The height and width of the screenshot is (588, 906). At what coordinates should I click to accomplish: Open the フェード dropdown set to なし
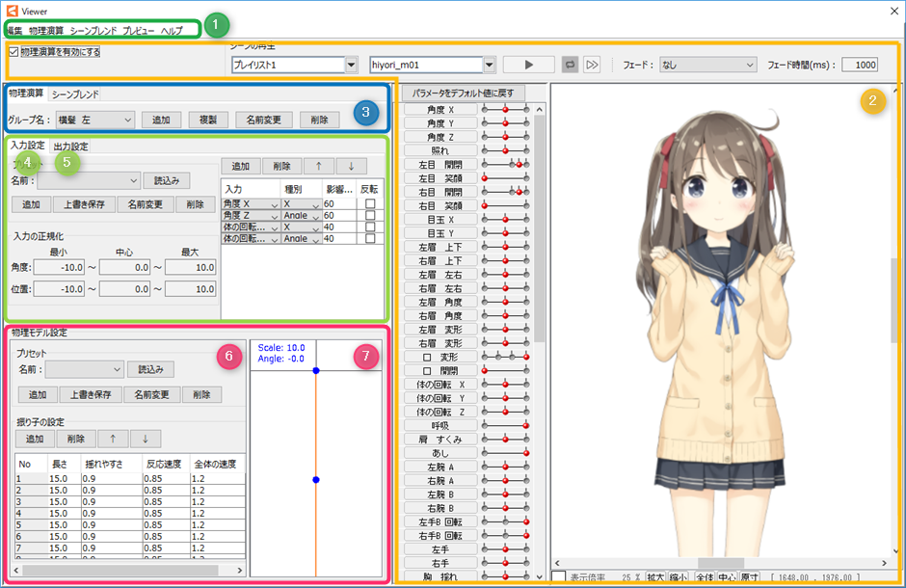pyautogui.click(x=708, y=65)
